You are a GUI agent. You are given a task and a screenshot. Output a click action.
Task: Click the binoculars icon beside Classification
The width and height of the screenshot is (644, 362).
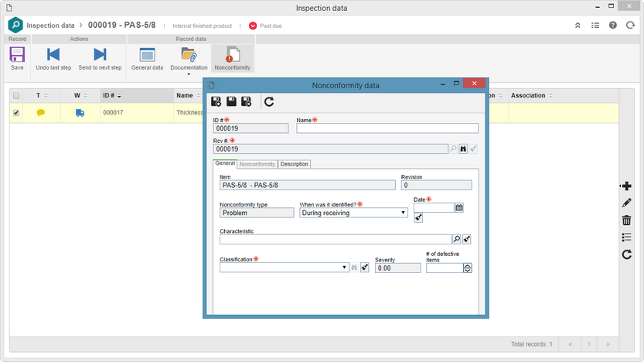coord(354,268)
